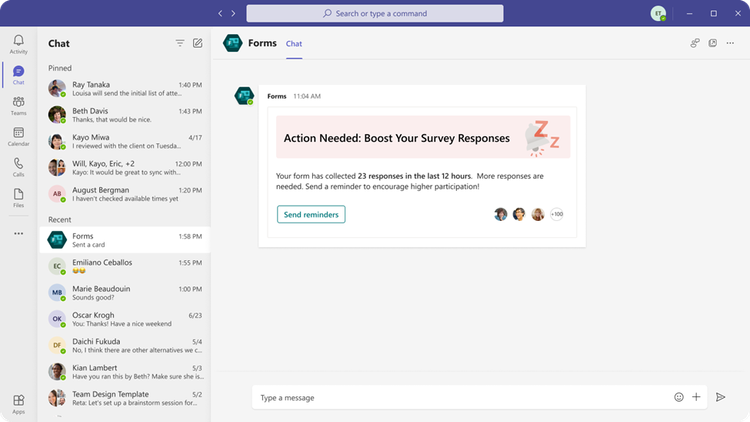Open the Ray Tanaka chat

pos(125,89)
